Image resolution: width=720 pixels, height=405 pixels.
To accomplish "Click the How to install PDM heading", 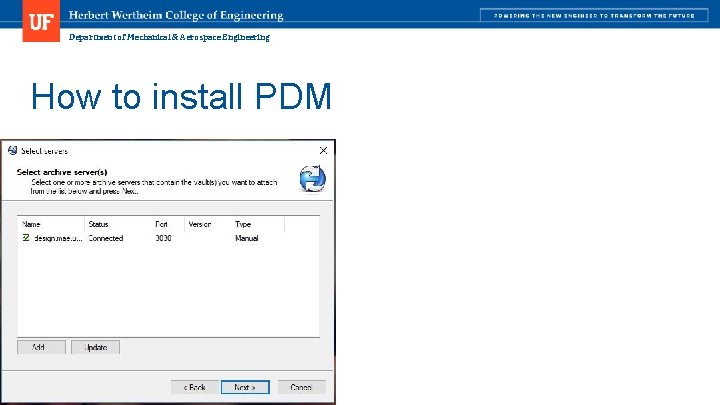I will (x=181, y=96).
